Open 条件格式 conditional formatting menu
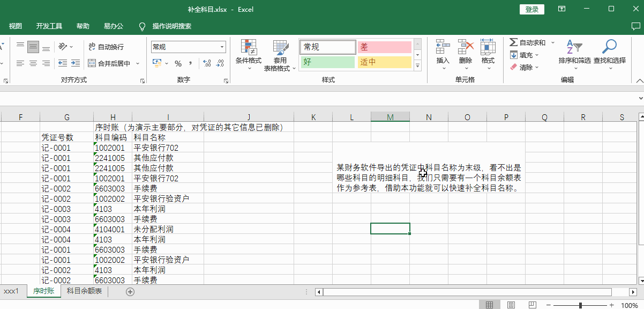 (249, 55)
